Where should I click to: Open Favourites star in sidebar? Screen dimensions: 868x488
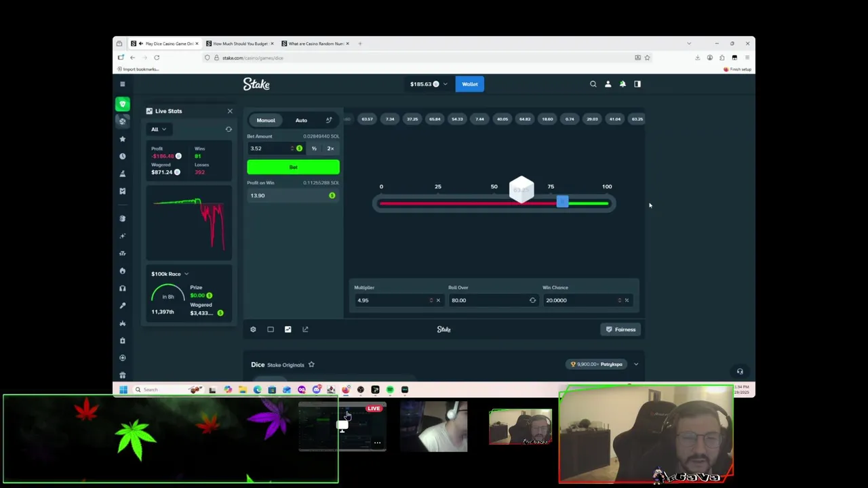click(123, 139)
